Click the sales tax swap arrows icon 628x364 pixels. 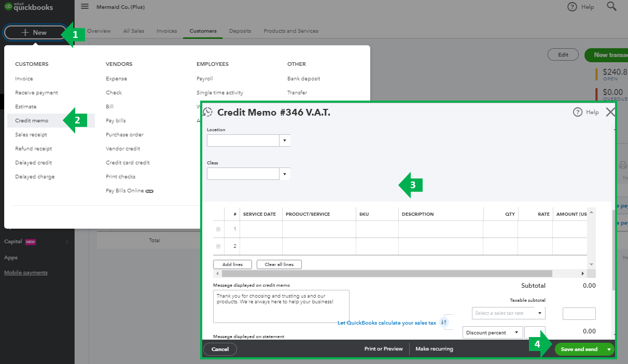click(444, 322)
